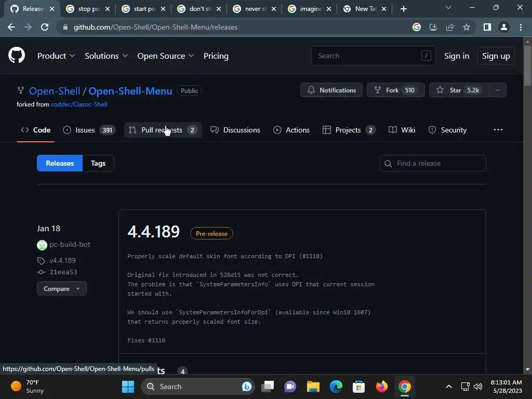The width and height of the screenshot is (532, 399).
Task: Switch to the Security tab
Action: click(447, 130)
